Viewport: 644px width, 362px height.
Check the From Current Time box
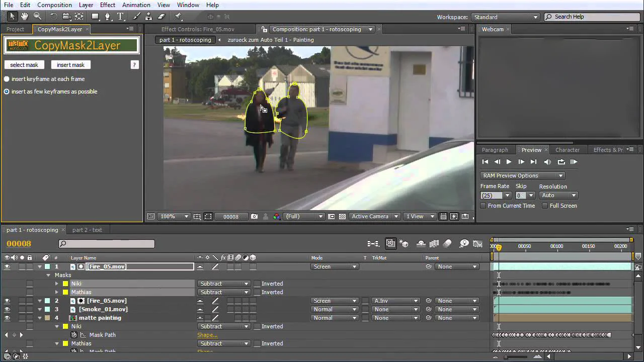click(483, 206)
